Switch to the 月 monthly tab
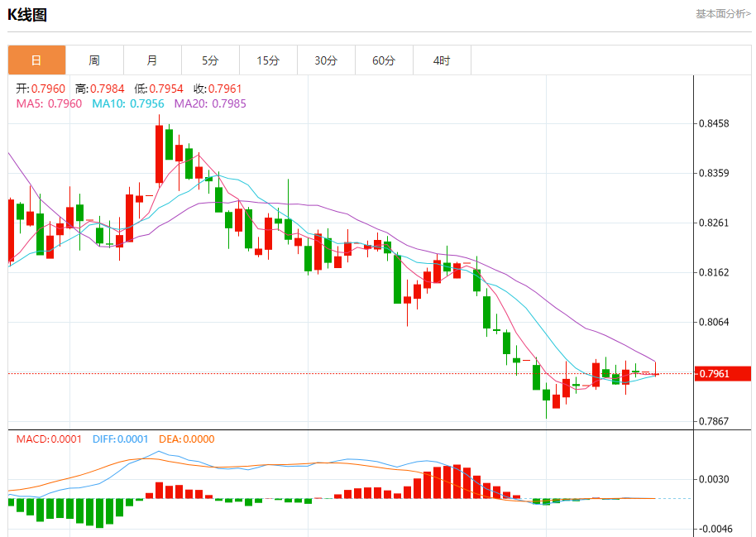The width and height of the screenshot is (756, 537). coord(152,60)
